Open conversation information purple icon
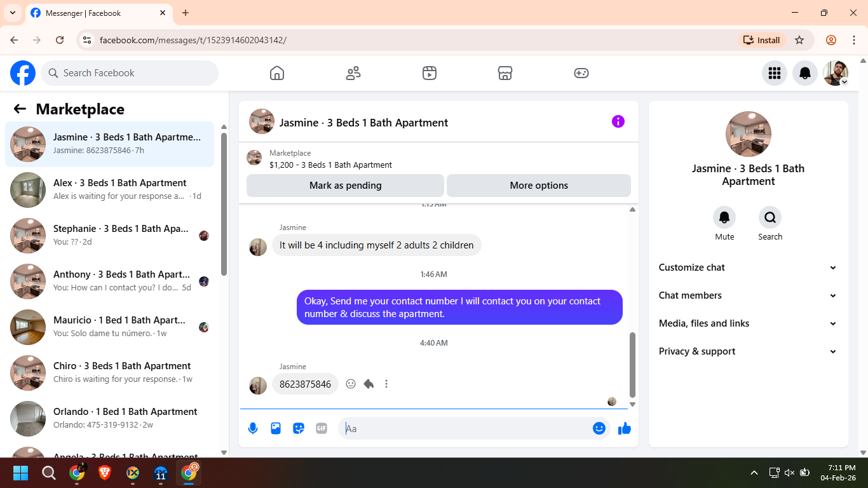Viewport: 868px width, 488px height. (618, 121)
